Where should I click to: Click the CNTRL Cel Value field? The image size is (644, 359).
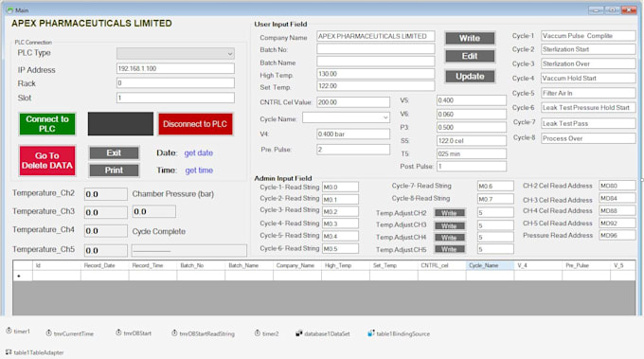point(353,102)
